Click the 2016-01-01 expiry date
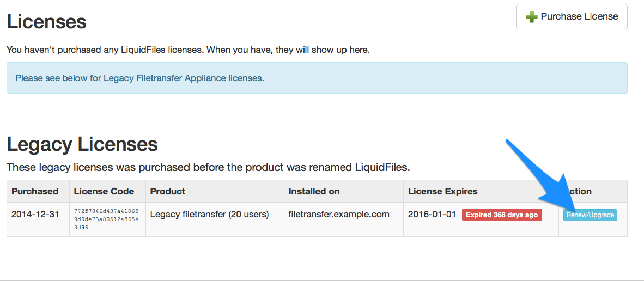 pos(432,215)
